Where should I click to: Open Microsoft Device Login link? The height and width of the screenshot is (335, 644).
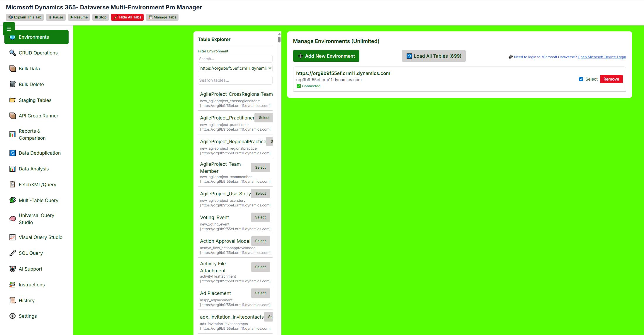coord(601,57)
